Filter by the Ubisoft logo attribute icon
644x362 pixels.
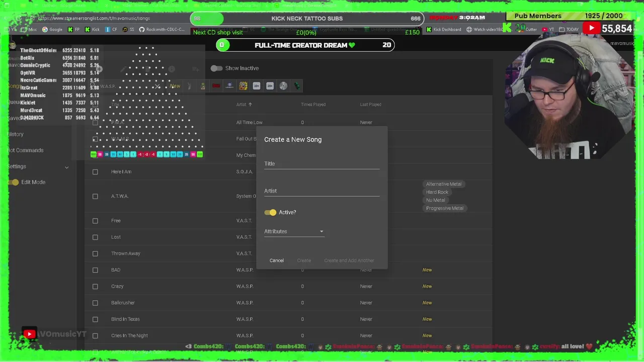[229, 86]
